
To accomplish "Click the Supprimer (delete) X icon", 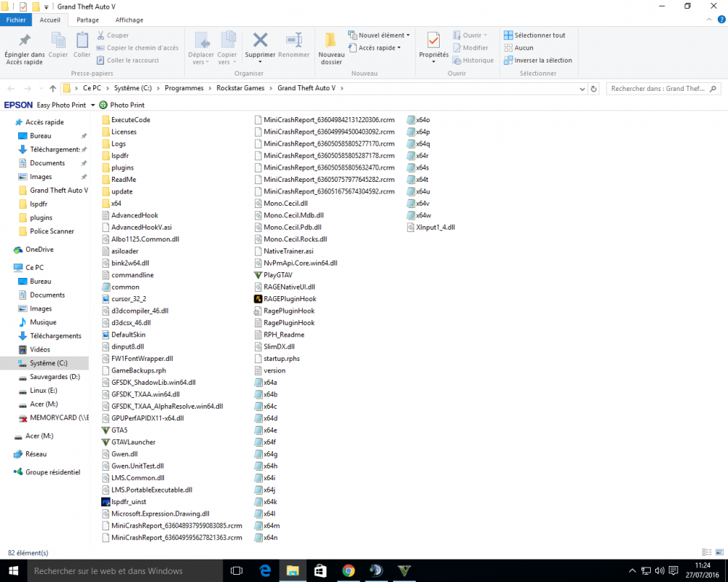I will tap(260, 40).
